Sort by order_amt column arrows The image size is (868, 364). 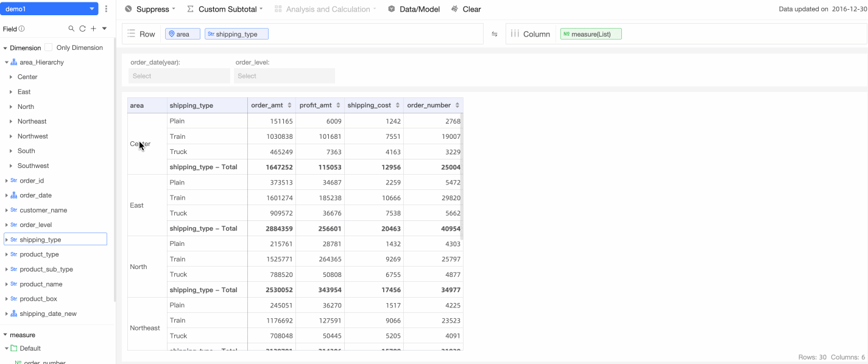[289, 105]
